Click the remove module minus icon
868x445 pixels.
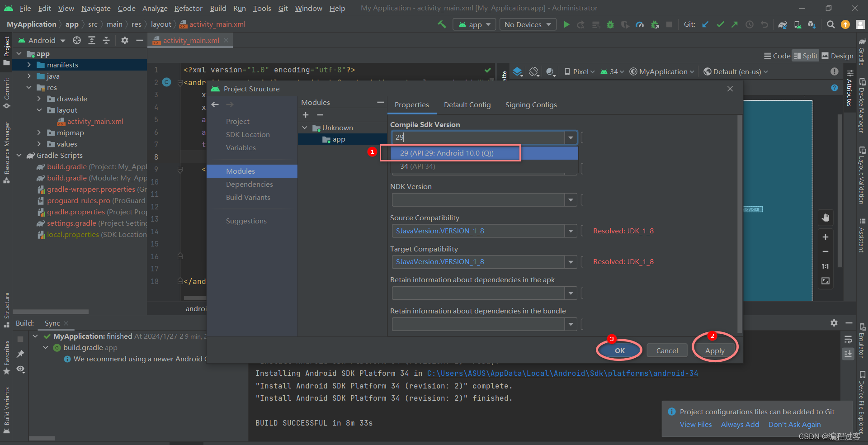320,115
